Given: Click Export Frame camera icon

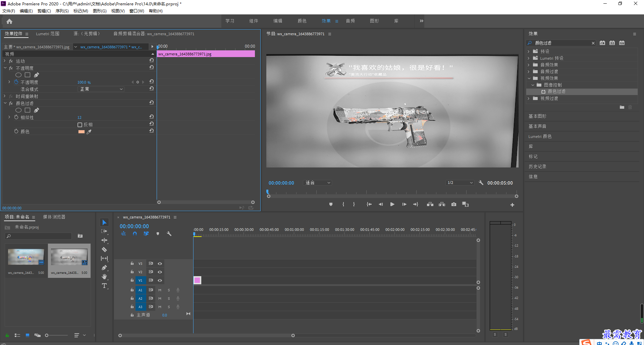Looking at the screenshot, I should (454, 204).
